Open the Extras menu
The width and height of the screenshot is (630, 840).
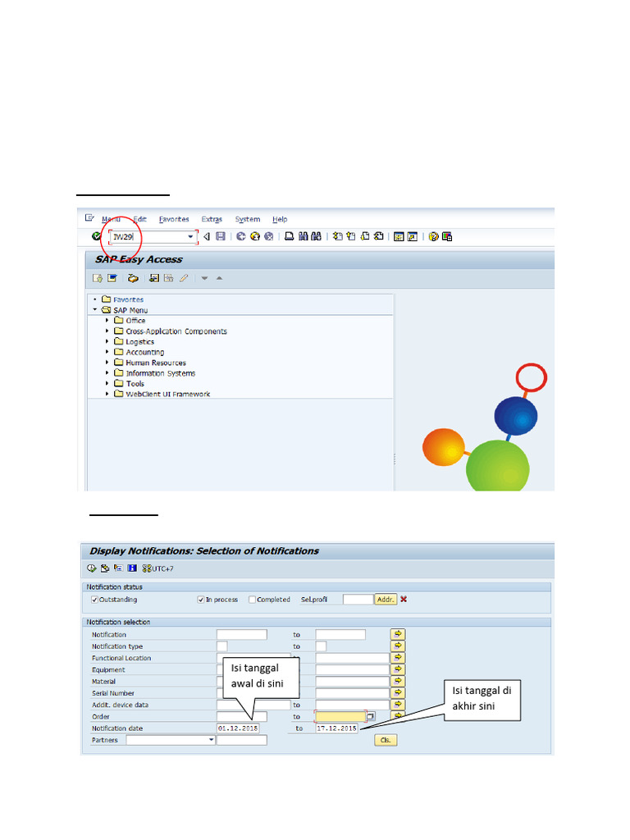point(212,219)
